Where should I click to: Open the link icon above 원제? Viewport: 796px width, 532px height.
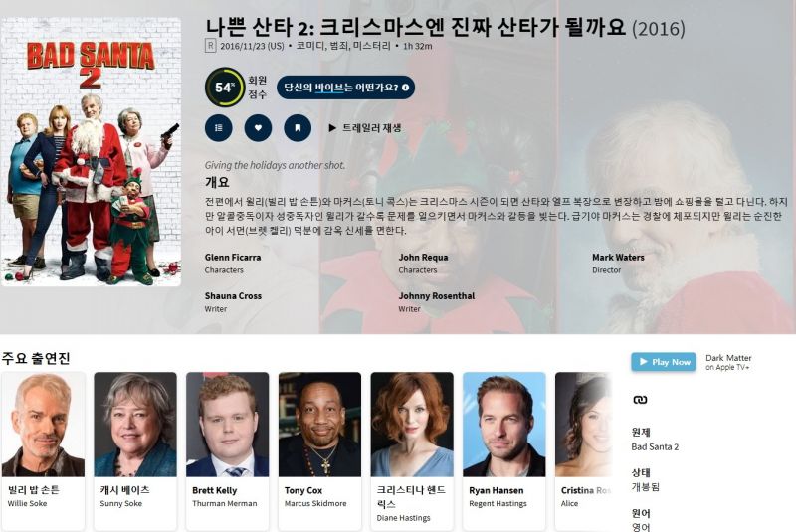tap(640, 400)
